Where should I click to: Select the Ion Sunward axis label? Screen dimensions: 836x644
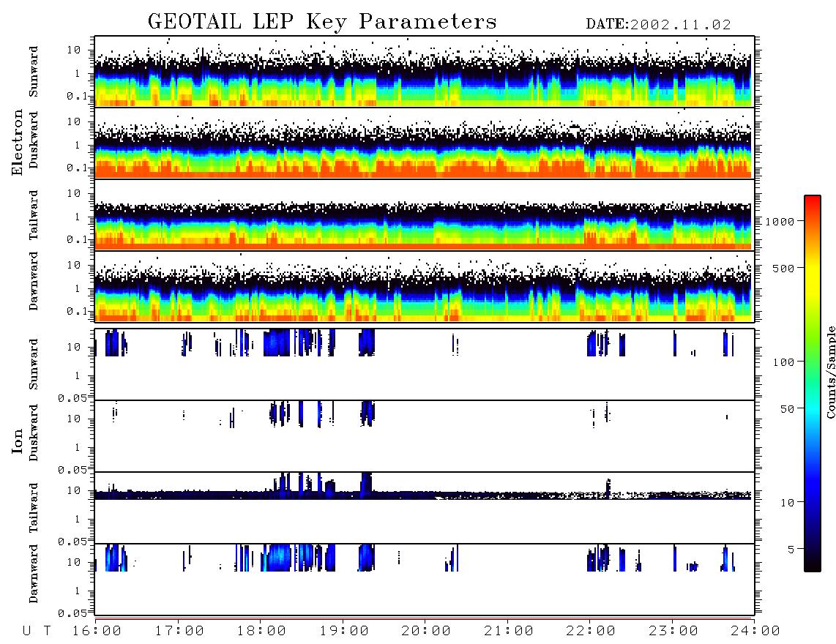[x=34, y=364]
